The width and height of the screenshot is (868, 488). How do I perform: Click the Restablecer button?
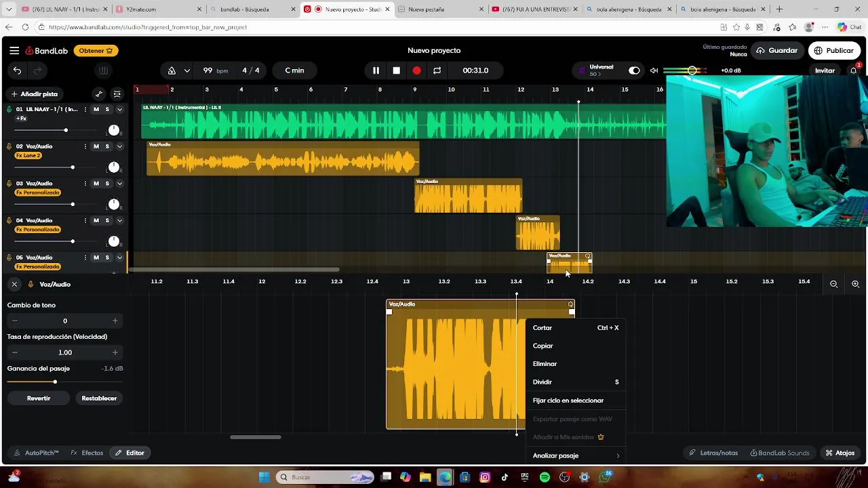click(99, 399)
